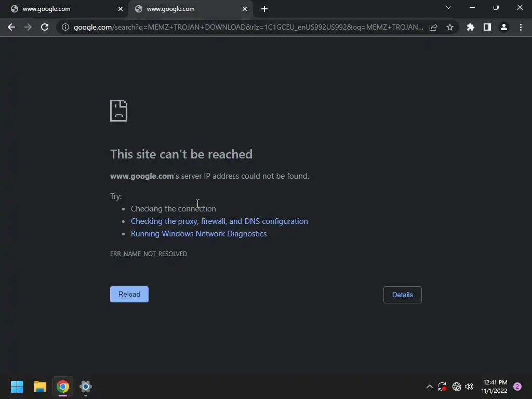Close the active second www.google.com tab
This screenshot has width=532, height=399.
click(245, 9)
